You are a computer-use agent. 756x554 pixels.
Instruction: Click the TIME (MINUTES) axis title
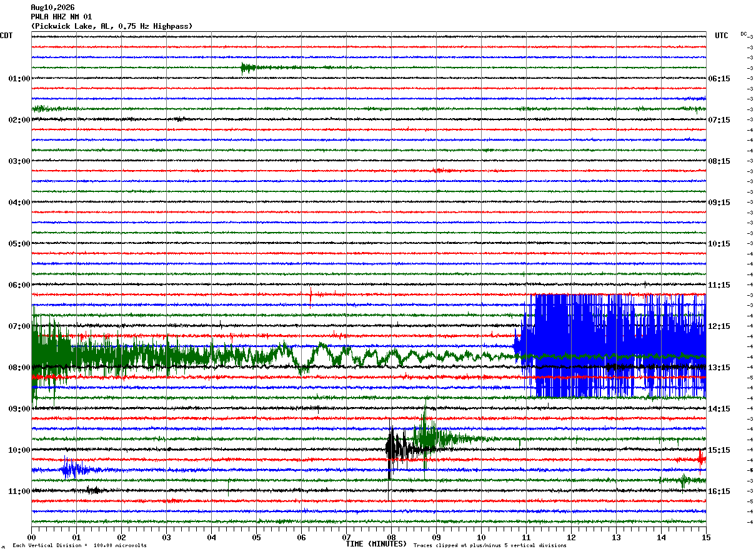click(376, 544)
